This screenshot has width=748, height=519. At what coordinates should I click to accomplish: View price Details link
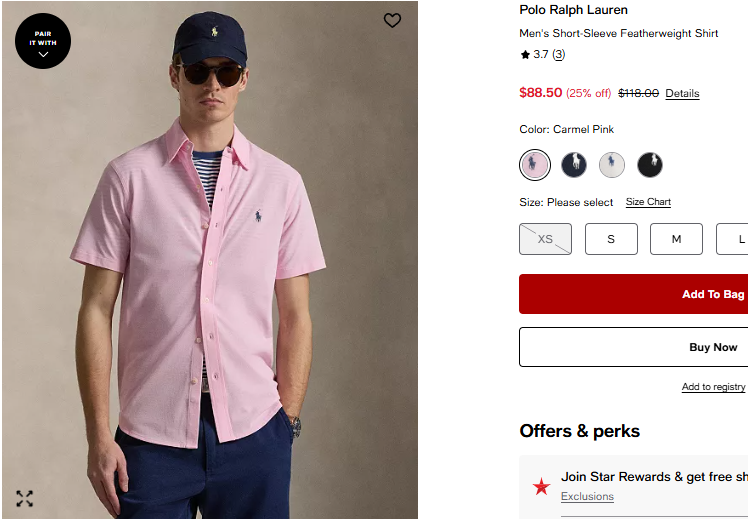click(x=682, y=93)
